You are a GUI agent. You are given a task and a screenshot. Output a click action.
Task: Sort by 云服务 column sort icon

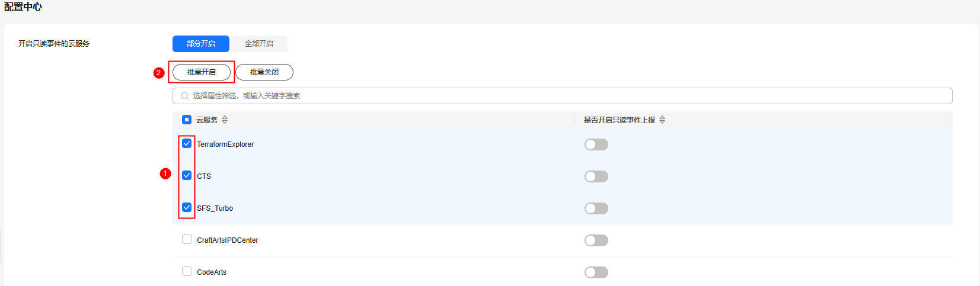[x=225, y=120]
